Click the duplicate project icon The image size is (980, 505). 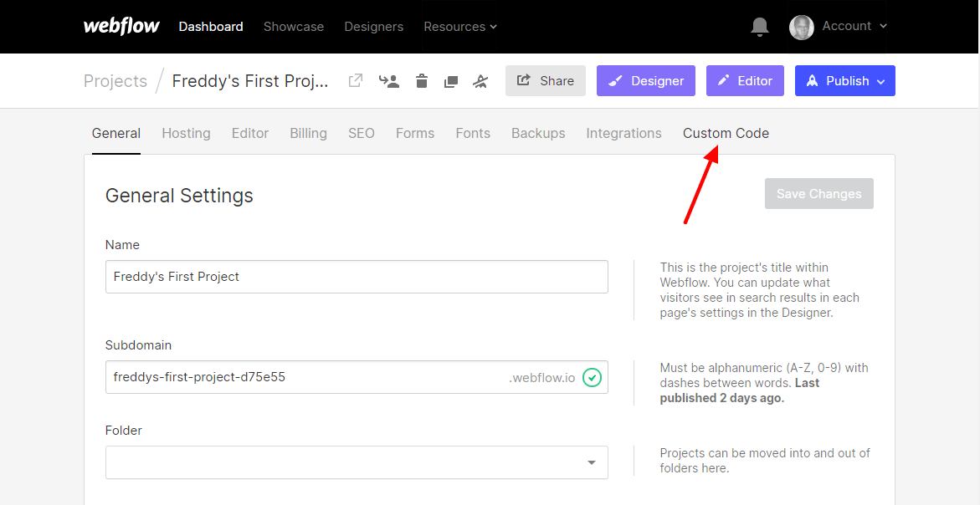(450, 81)
